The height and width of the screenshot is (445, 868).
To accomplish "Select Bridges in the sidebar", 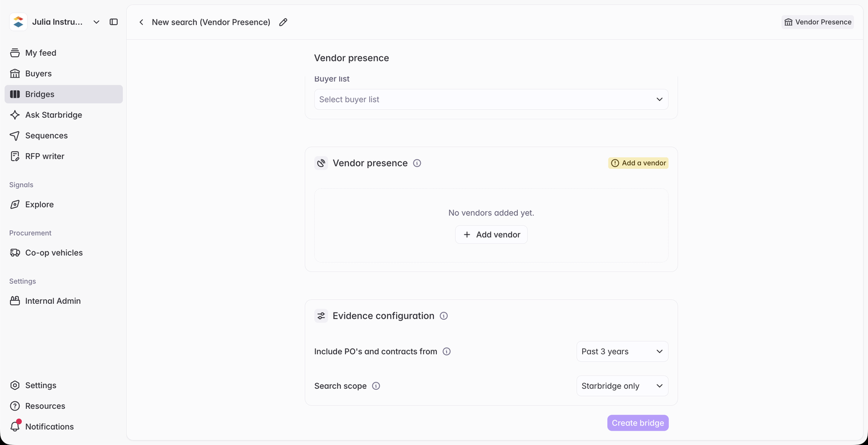I will coord(64,94).
